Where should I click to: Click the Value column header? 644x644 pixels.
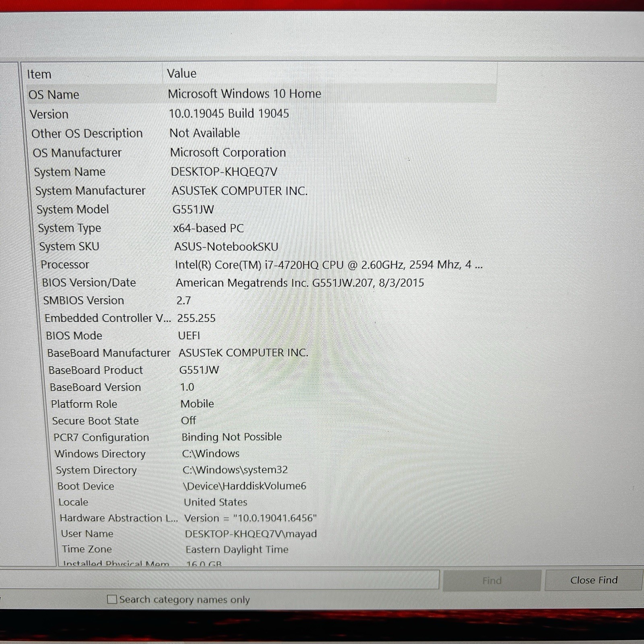pos(182,74)
